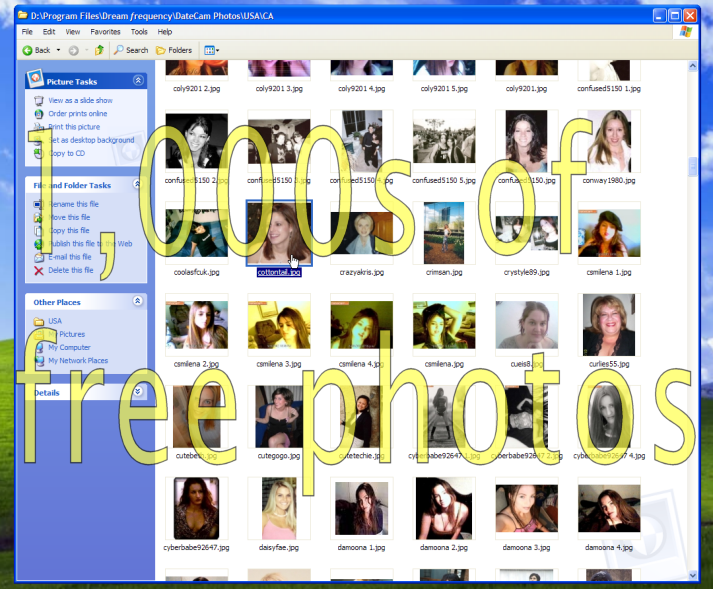
Task: Select the cyberbabe92647.jpg thumbnail
Action: pyautogui.click(x=196, y=508)
